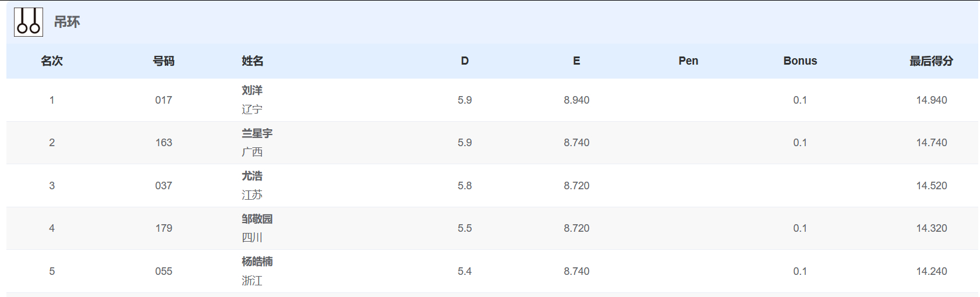980x297 pixels.
Task: Click the E score 8.720 for 邹敬园
Action: click(576, 228)
